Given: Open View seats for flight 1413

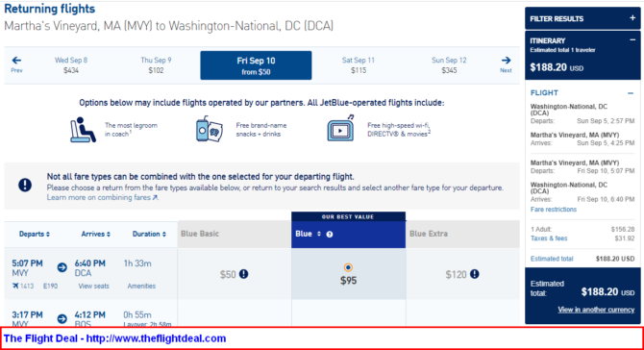Looking at the screenshot, I should (x=93, y=286).
